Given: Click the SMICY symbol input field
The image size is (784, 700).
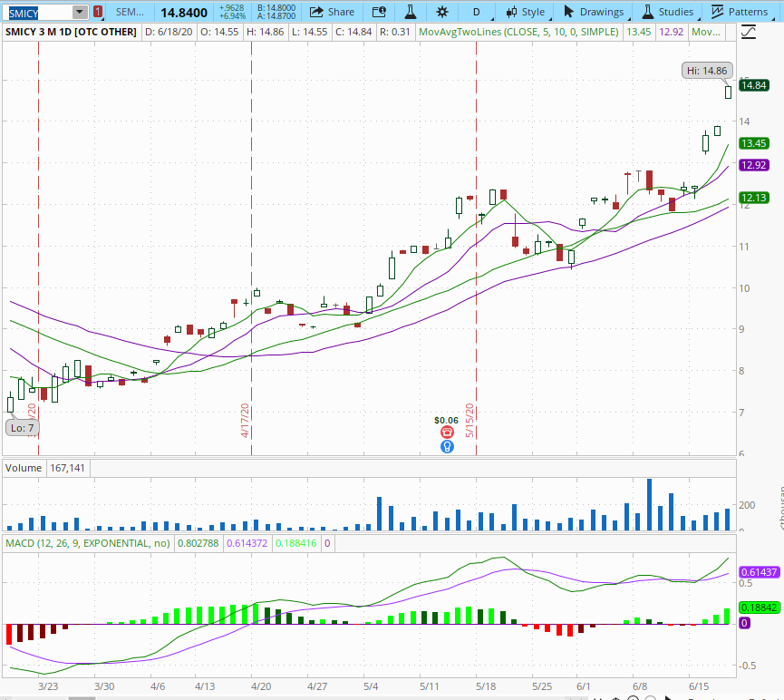Looking at the screenshot, I should pos(36,12).
